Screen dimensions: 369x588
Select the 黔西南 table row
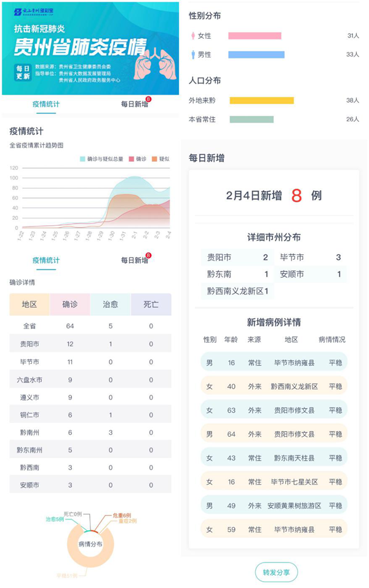[90, 467]
